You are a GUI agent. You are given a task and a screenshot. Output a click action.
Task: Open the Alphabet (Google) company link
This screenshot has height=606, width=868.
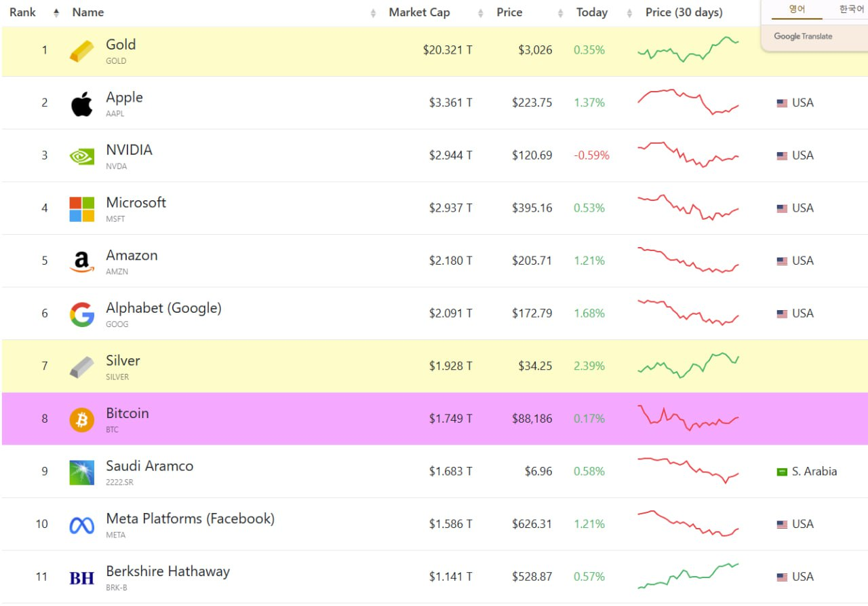point(163,308)
